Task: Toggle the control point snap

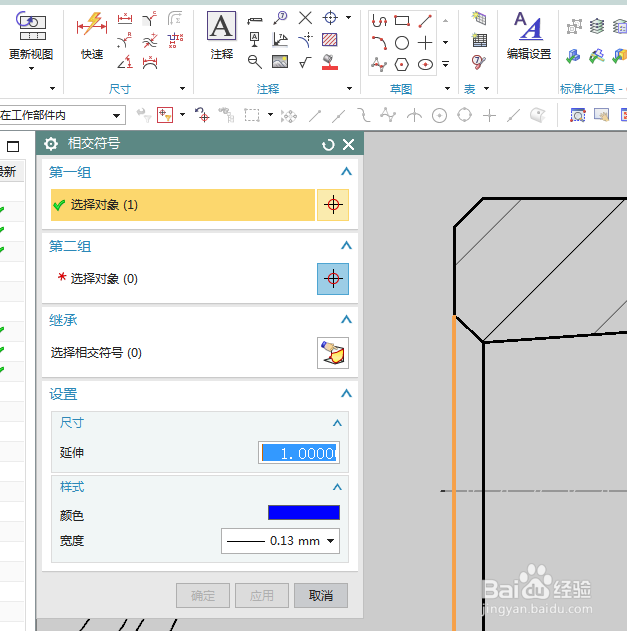Action: [x=364, y=115]
